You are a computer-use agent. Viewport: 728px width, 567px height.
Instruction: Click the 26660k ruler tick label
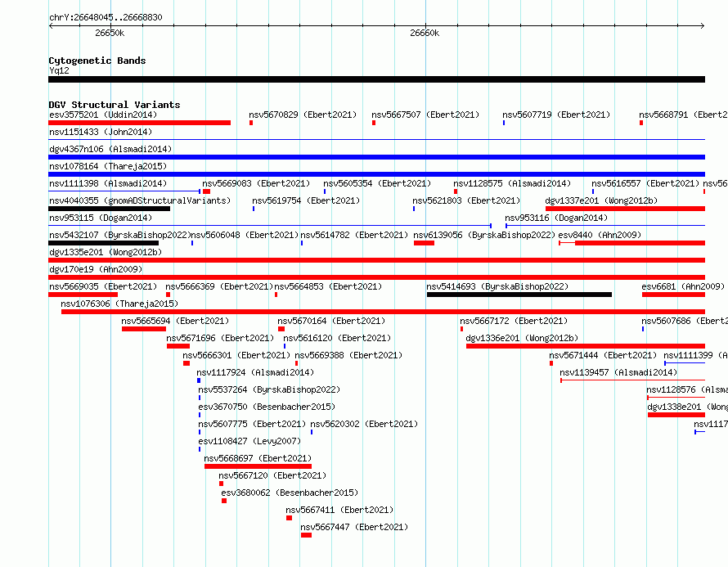coord(425,33)
